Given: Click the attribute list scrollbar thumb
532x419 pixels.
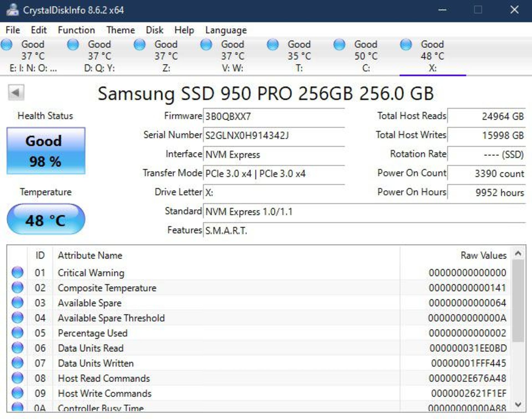Looking at the screenshot, I should tap(518, 301).
